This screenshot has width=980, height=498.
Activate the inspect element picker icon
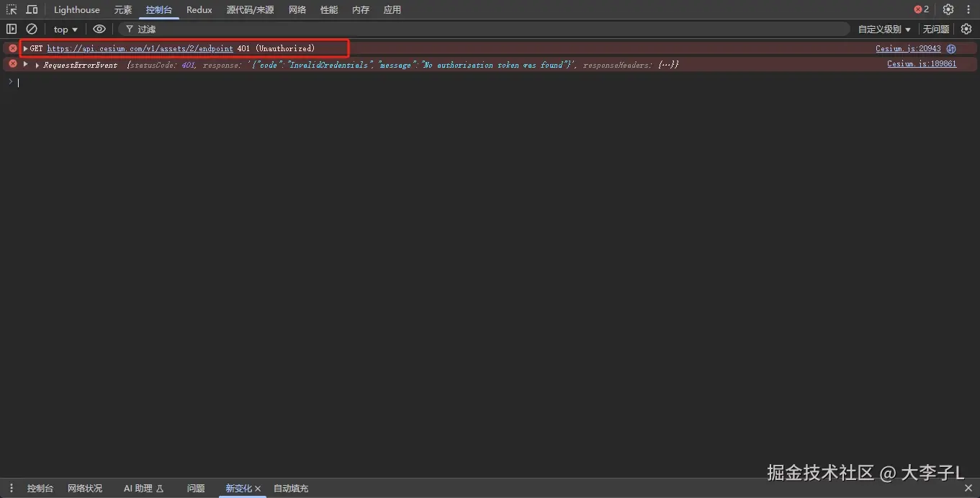click(x=12, y=9)
